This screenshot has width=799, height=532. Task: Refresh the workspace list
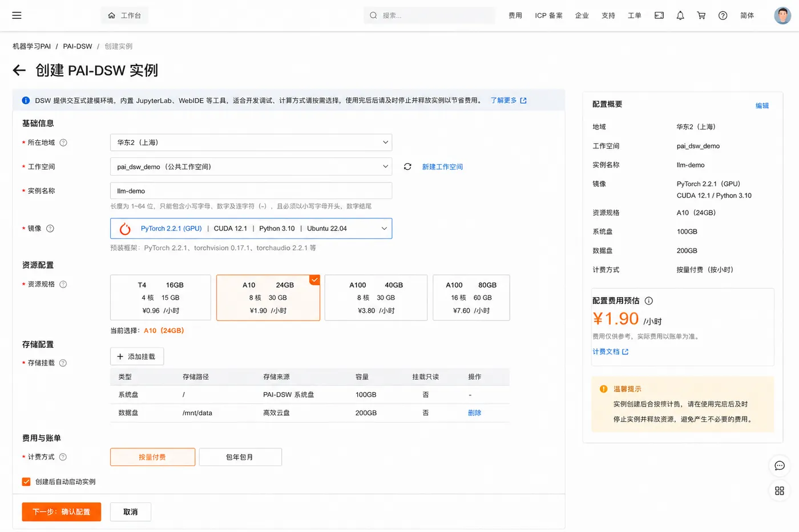(x=407, y=166)
